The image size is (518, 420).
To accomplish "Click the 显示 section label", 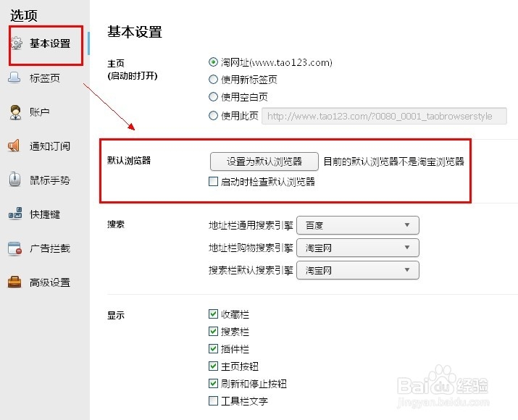I will click(x=116, y=315).
